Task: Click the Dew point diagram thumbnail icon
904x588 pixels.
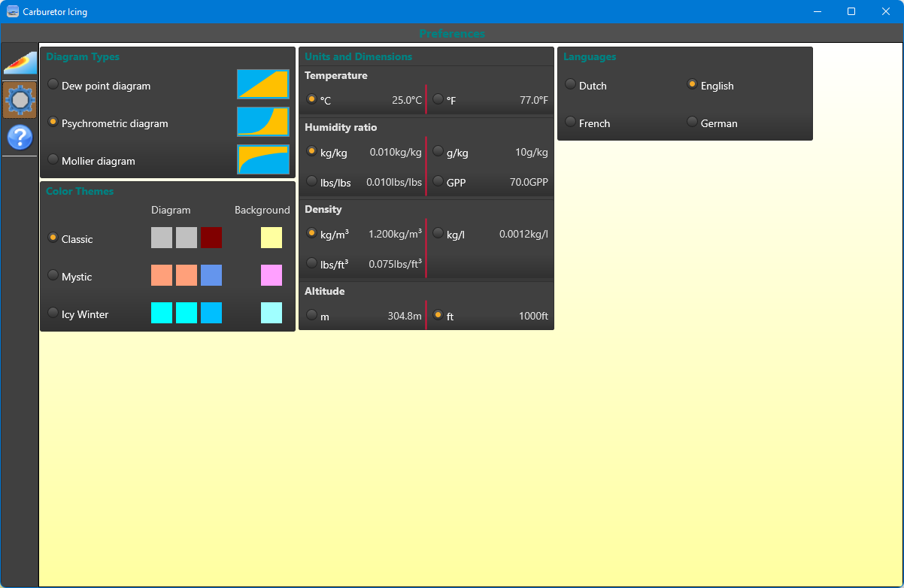Action: (263, 84)
